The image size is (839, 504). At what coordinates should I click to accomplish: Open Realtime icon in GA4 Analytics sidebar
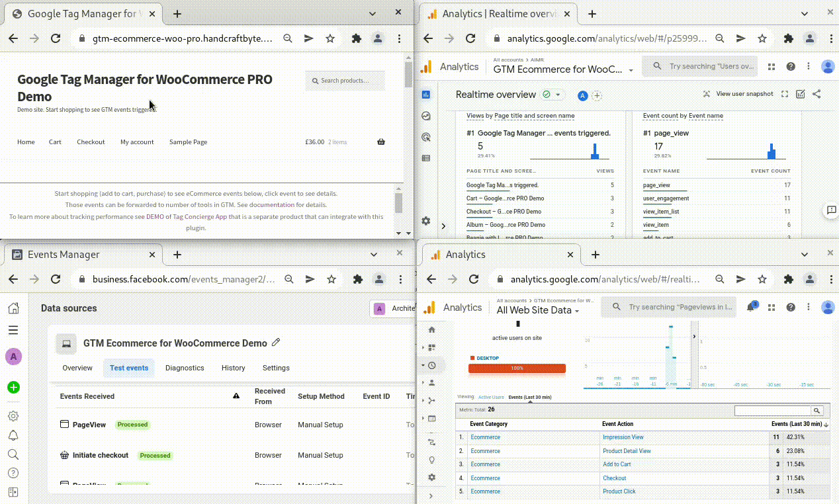(426, 116)
